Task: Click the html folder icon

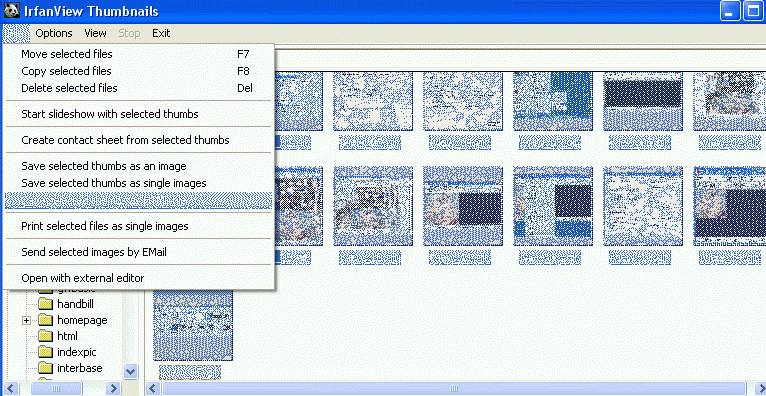Action: (x=45, y=336)
